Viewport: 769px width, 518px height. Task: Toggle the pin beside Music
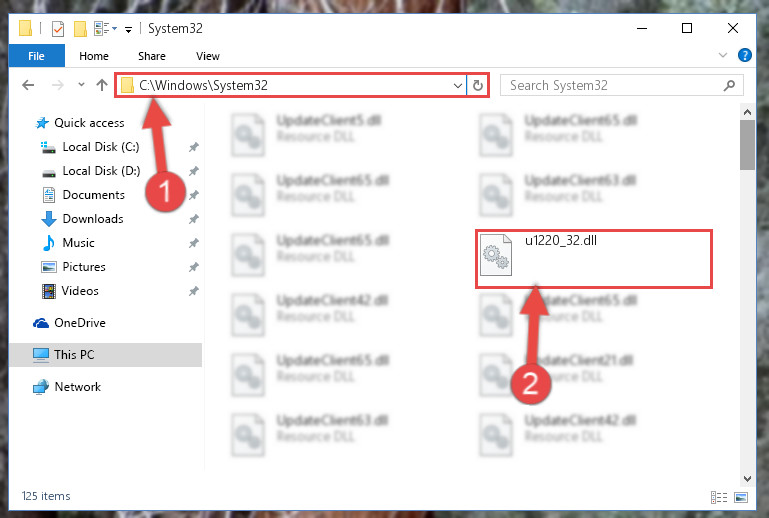pos(194,243)
